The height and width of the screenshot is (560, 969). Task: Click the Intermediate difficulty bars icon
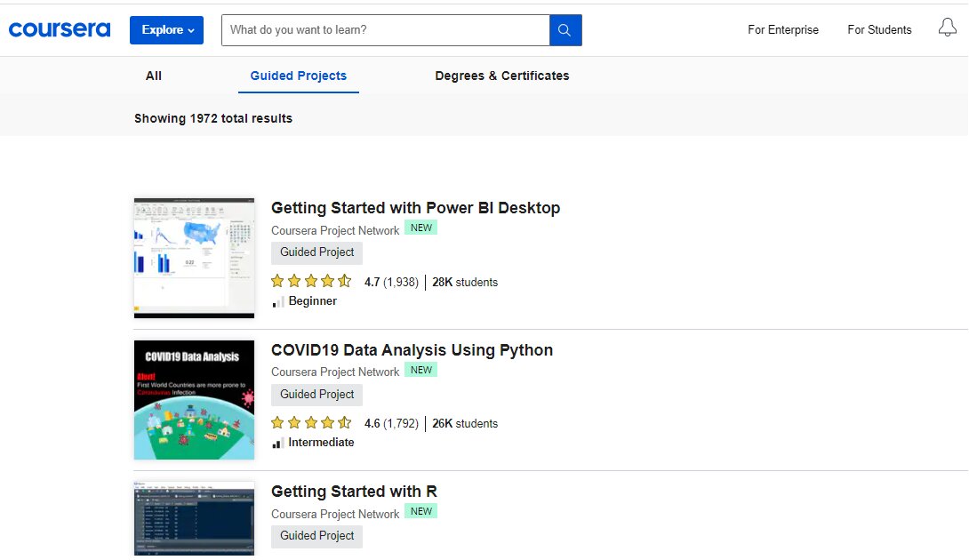click(278, 443)
